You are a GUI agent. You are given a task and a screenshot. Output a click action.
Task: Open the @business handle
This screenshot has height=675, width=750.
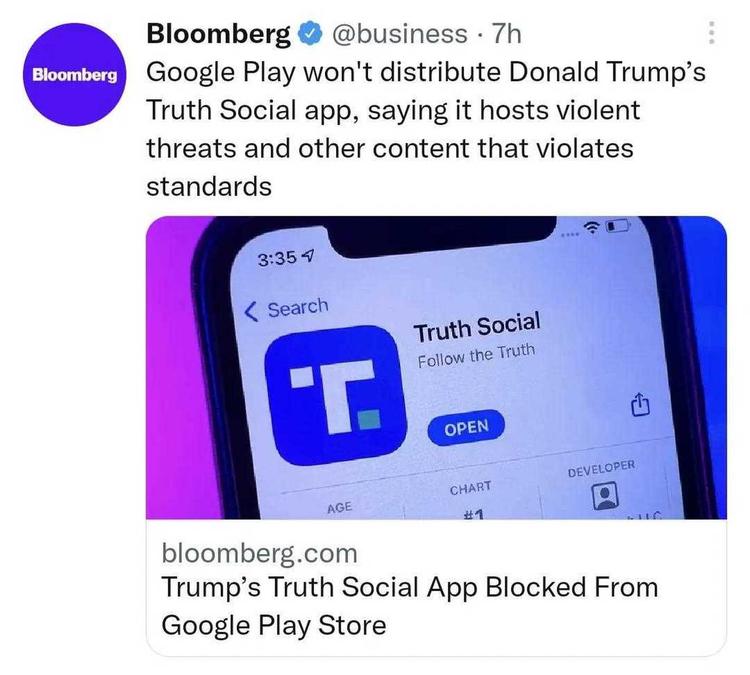click(400, 34)
